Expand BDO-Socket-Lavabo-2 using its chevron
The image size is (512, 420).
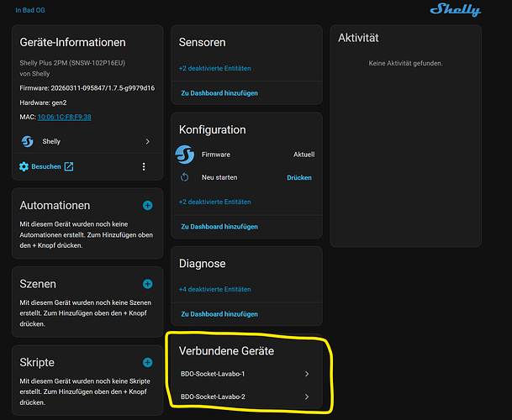click(307, 396)
